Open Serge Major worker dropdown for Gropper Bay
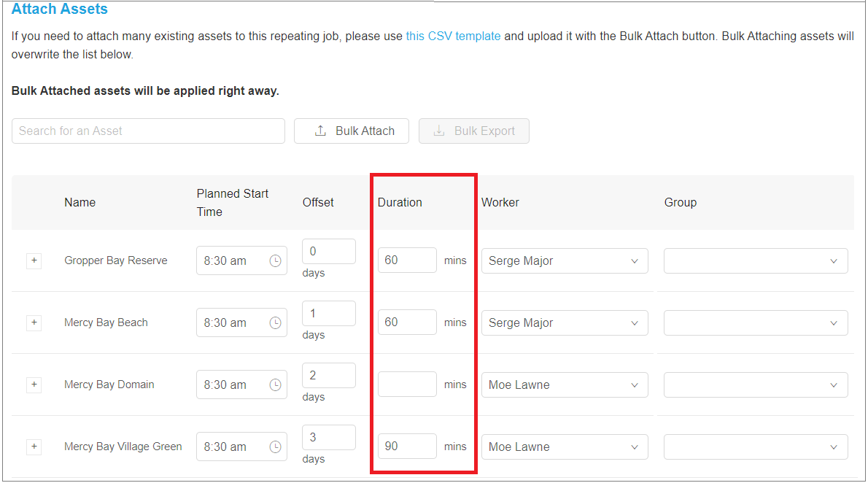Image resolution: width=868 pixels, height=483 pixels. pos(564,261)
